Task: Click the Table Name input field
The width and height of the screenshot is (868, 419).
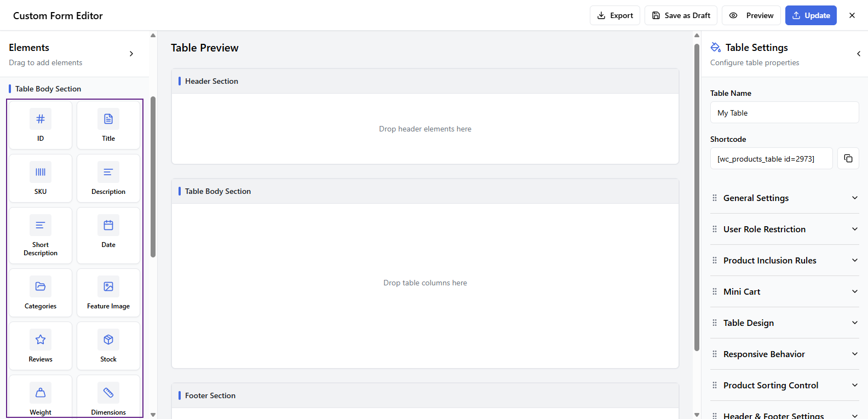Action: [784, 113]
